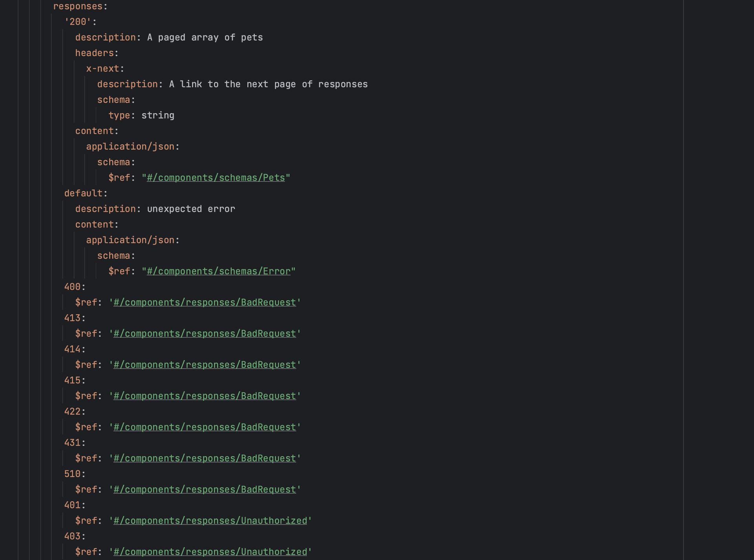754x560 pixels.
Task: Open BadRequest reference under 413 response
Action: pyautogui.click(x=205, y=334)
